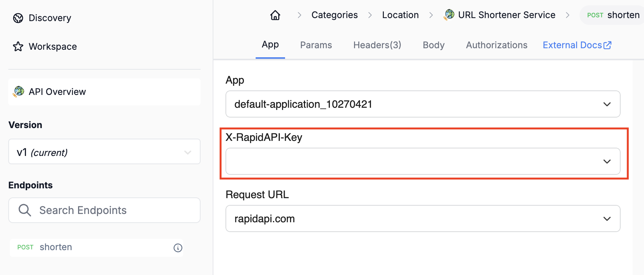Click the magnifier icon in Search Endpoints
This screenshot has width=644, height=275.
point(25,210)
